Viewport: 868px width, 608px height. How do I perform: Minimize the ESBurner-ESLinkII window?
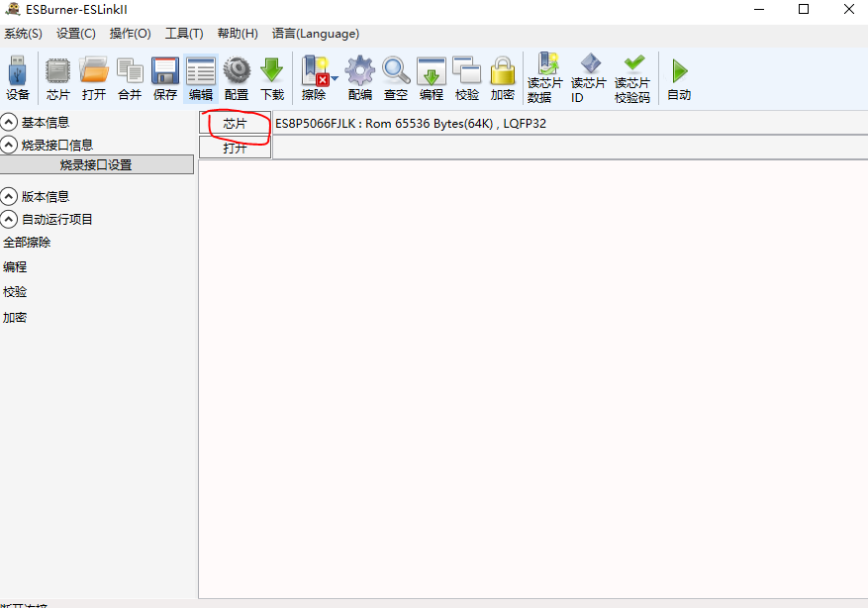click(x=759, y=10)
